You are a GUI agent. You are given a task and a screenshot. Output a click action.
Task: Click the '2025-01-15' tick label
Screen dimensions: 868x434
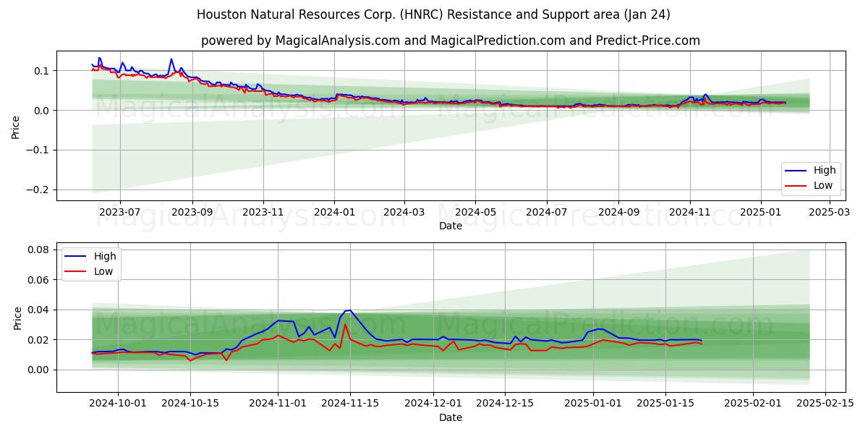pyautogui.click(x=665, y=404)
